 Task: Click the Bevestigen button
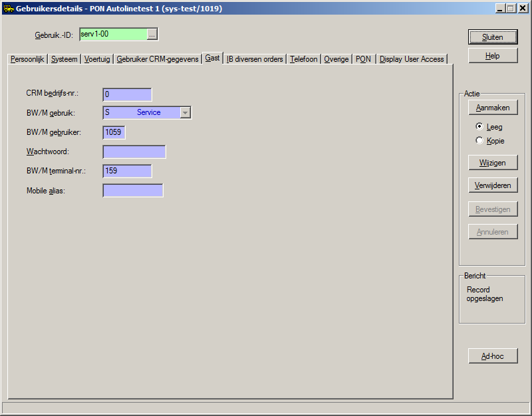tap(493, 209)
